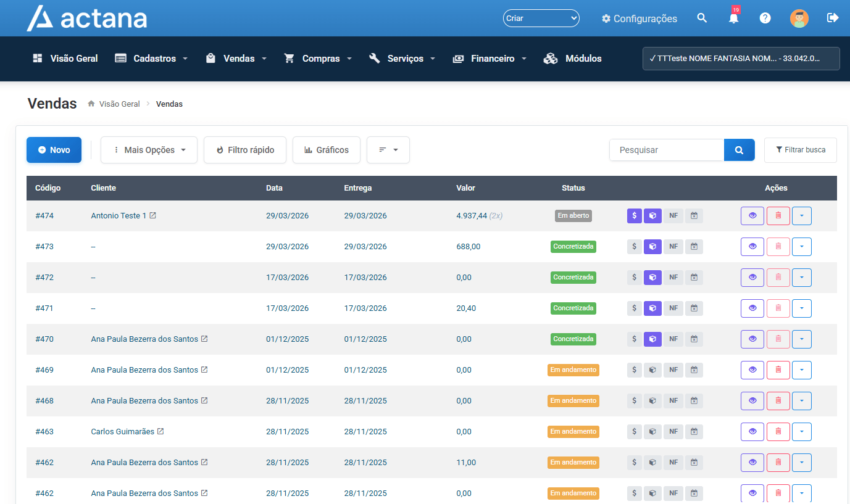Open company selector TTTeste NOME FANTASIA
Screen dimensions: 850x504
[741, 59]
